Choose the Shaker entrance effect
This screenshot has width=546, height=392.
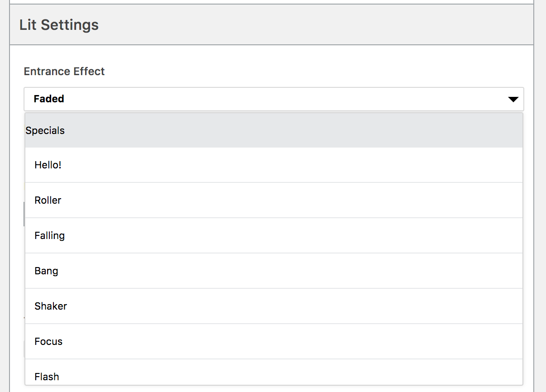(274, 306)
